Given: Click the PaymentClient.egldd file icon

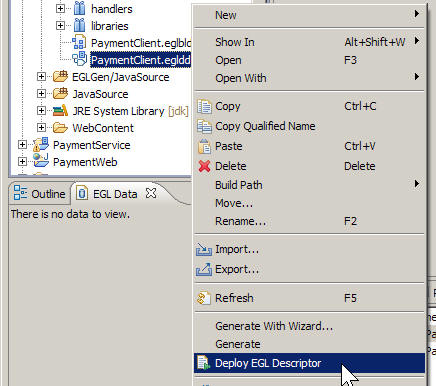Looking at the screenshot, I should [x=80, y=60].
